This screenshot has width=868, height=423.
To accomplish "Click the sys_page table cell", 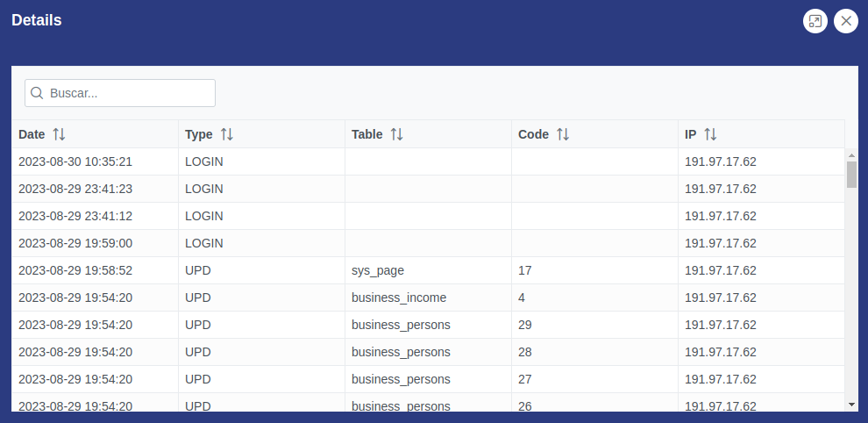I will tap(378, 270).
